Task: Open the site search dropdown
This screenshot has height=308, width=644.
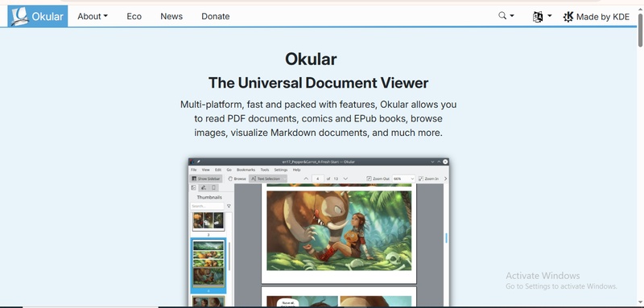Action: point(506,16)
